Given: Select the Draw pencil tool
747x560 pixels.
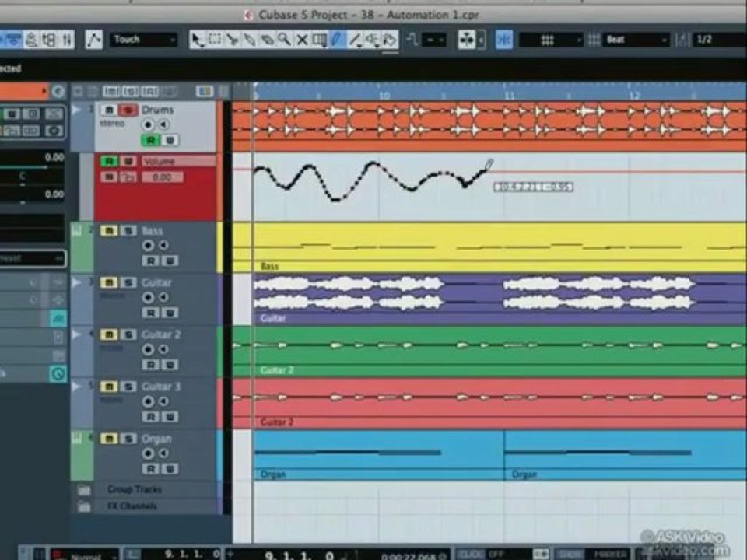Looking at the screenshot, I should [337, 40].
